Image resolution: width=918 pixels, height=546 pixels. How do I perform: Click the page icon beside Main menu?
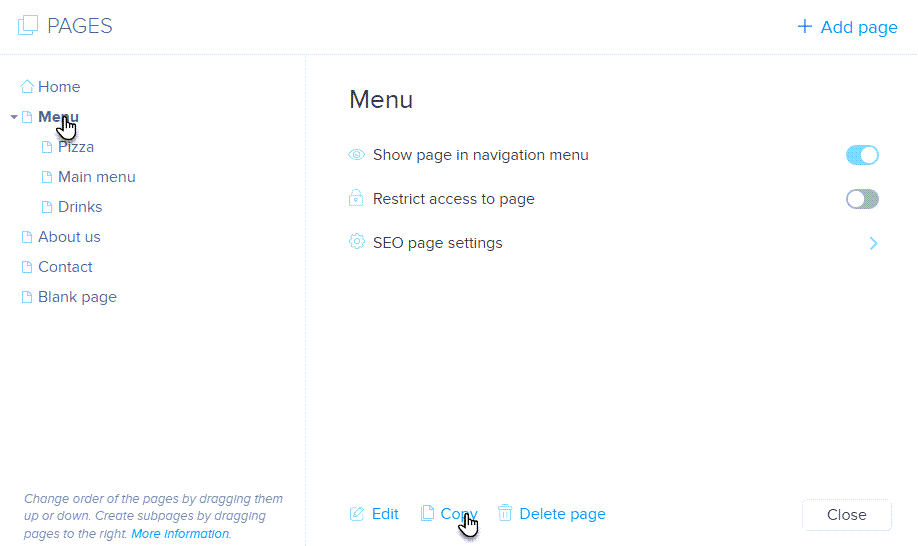(x=47, y=177)
